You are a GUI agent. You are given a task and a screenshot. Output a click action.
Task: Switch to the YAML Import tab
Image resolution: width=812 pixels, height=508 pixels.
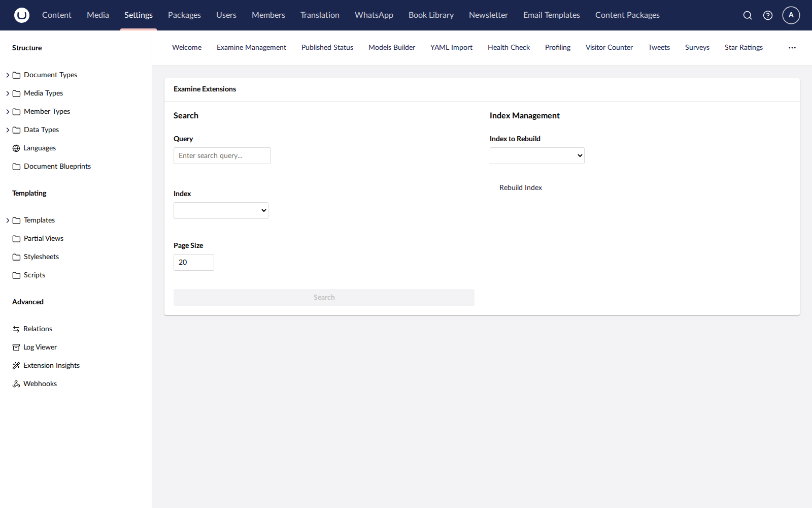pos(451,48)
